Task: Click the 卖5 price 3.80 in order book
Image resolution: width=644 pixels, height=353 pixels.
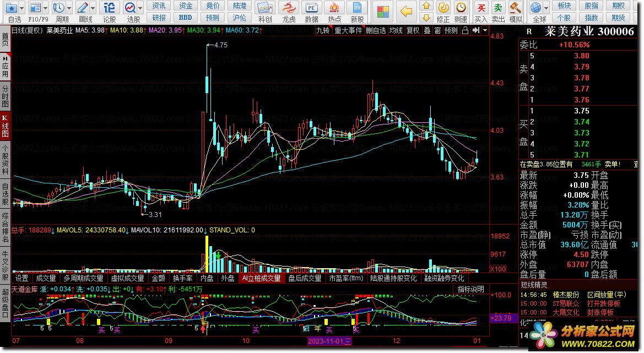Action: click(582, 56)
